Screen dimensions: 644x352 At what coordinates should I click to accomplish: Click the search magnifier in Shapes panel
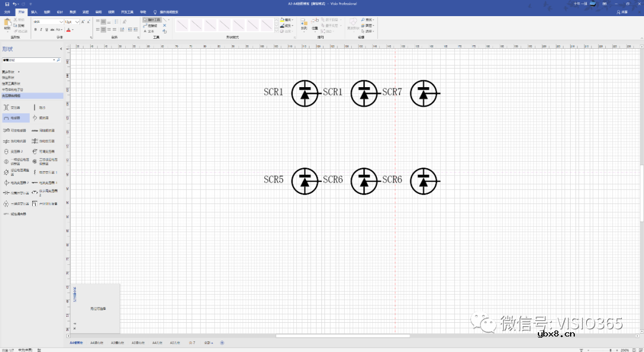[58, 60]
